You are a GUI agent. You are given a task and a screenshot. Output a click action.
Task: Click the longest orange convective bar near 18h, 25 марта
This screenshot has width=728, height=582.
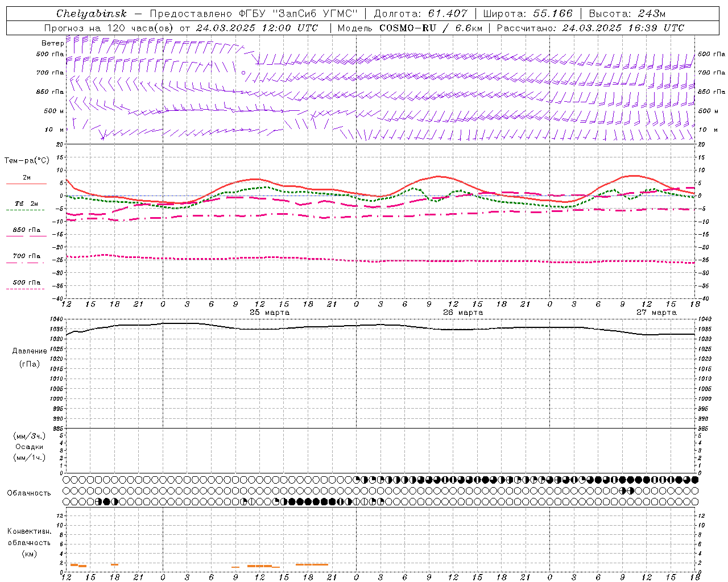312,564
